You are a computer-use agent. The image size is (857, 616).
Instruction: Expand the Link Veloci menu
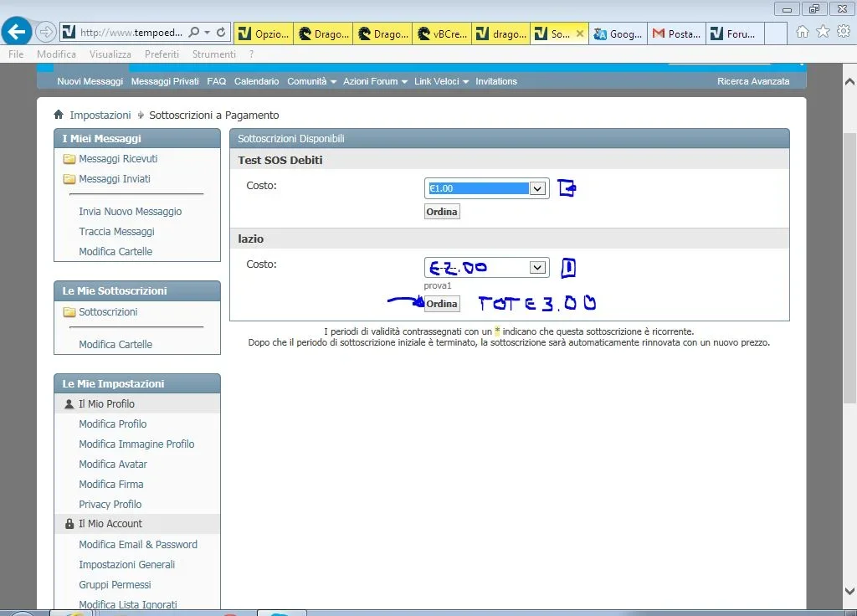pos(441,81)
